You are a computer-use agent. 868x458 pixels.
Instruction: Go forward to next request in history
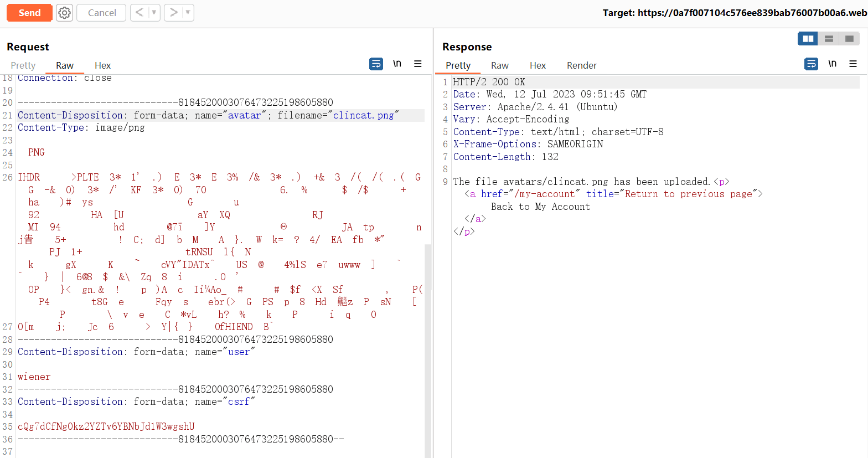pos(174,13)
